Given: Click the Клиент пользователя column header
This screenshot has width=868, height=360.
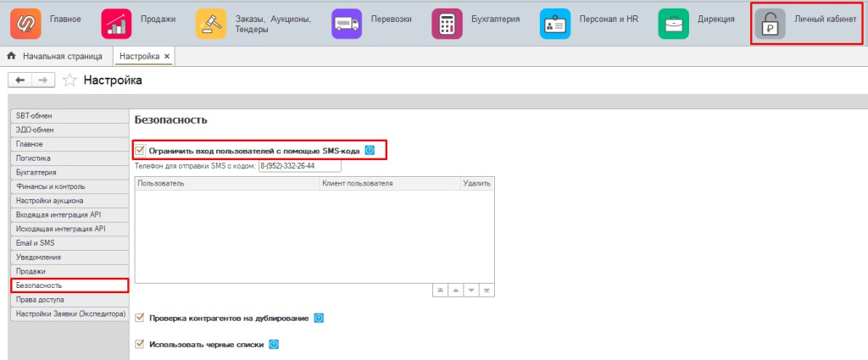Looking at the screenshot, I should coord(390,184).
